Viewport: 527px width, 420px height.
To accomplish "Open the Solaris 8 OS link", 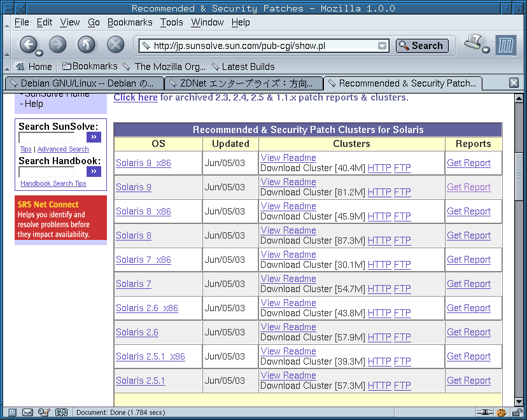I will coord(134,235).
